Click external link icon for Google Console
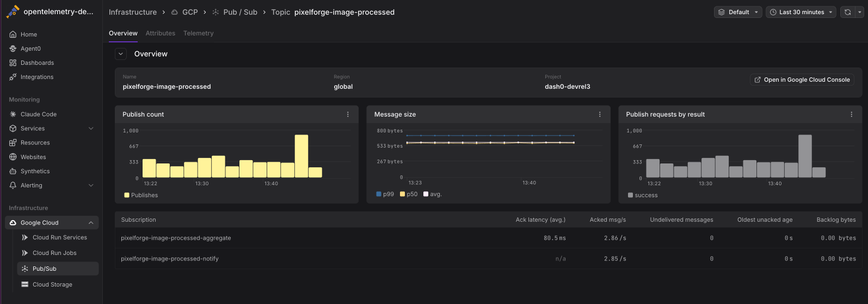The height and width of the screenshot is (304, 868). click(x=758, y=80)
